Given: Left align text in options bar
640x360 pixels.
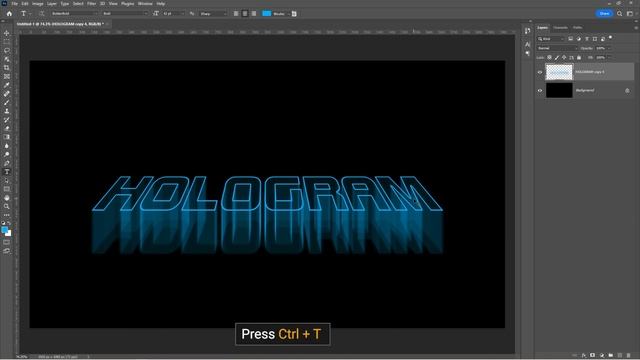Looking at the screenshot, I should (236, 13).
